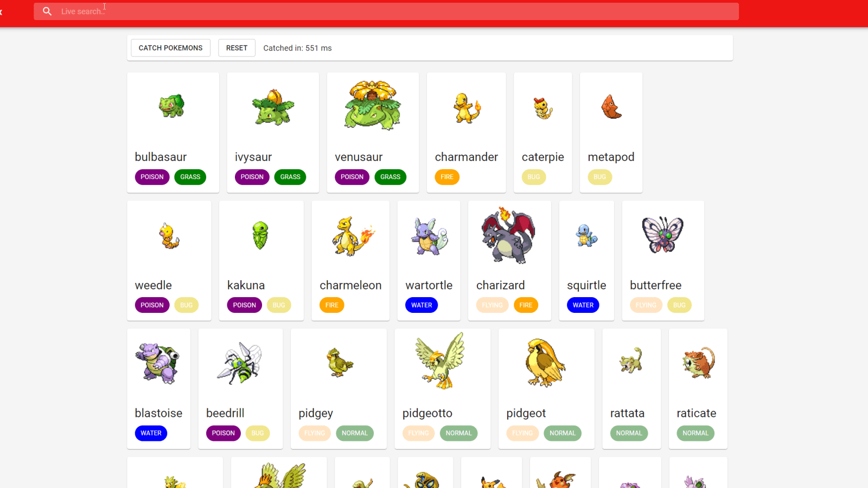
Task: Select the raticate sprite image
Action: [698, 363]
